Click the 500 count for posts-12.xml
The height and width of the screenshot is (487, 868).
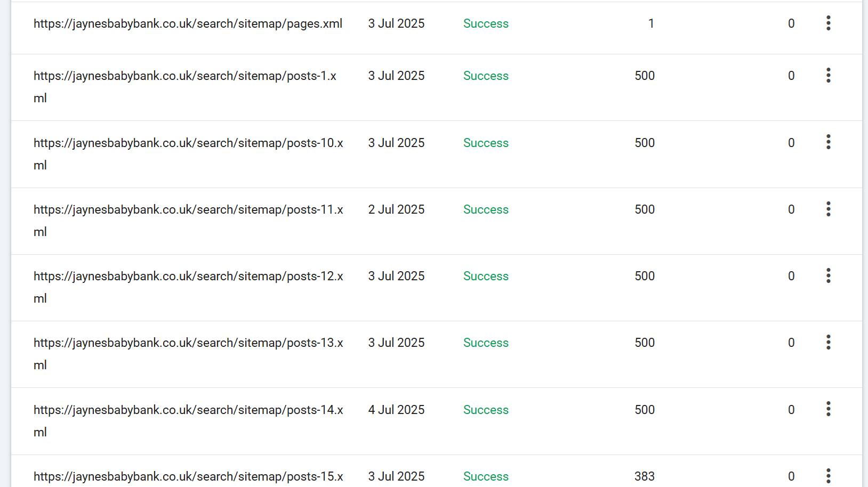click(645, 276)
